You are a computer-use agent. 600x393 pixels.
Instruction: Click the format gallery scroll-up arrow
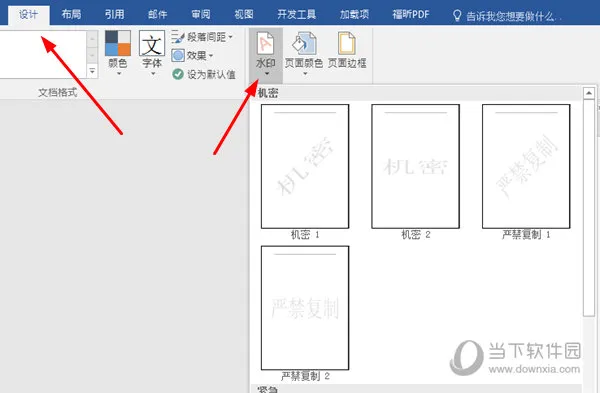coord(92,39)
